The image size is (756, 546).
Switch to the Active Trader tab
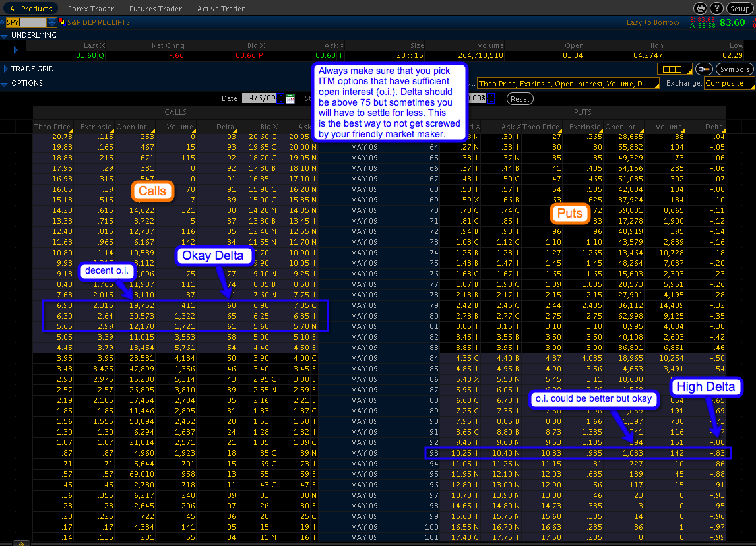221,9
